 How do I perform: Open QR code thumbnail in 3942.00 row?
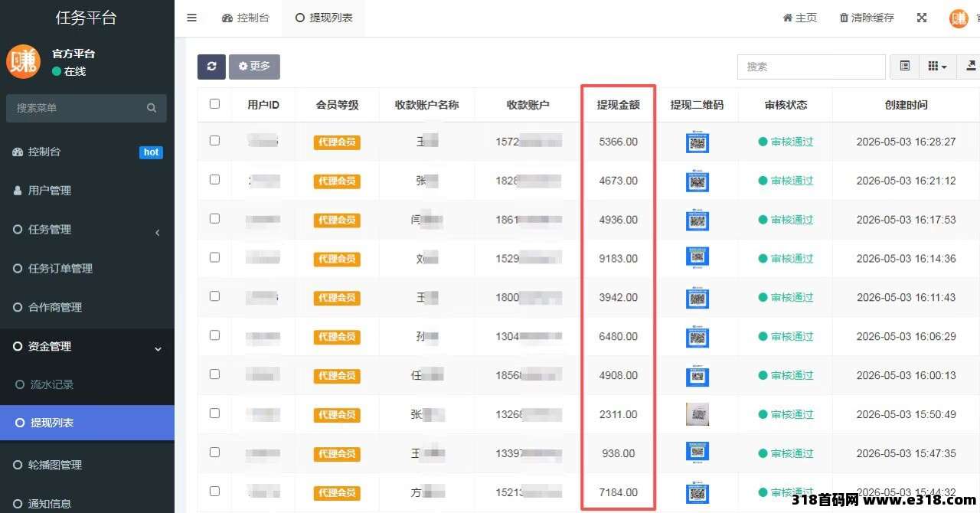pyautogui.click(x=697, y=298)
